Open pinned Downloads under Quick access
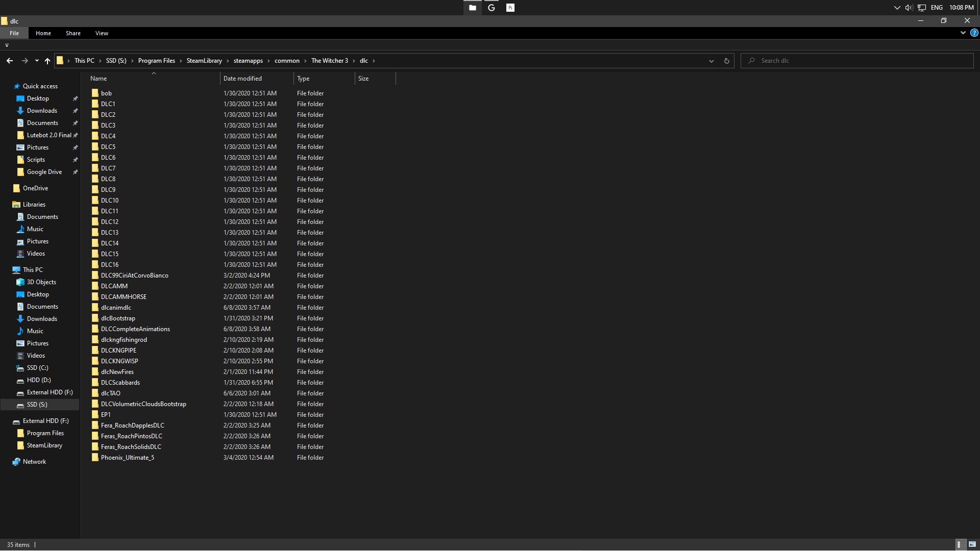Image resolution: width=980 pixels, height=551 pixels. coord(42,111)
